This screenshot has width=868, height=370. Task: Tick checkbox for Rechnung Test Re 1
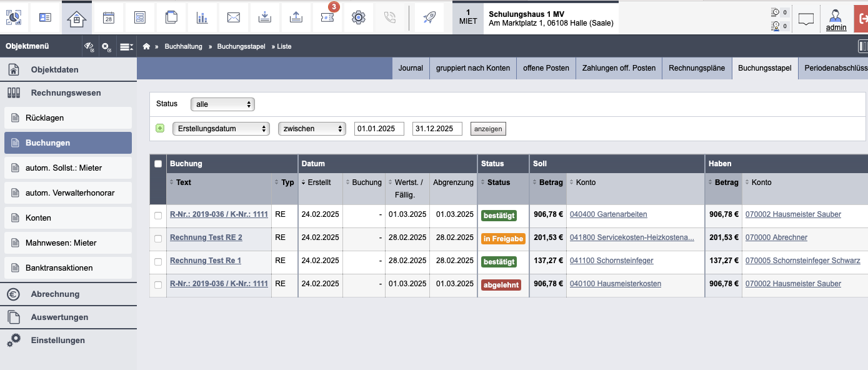pos(158,261)
